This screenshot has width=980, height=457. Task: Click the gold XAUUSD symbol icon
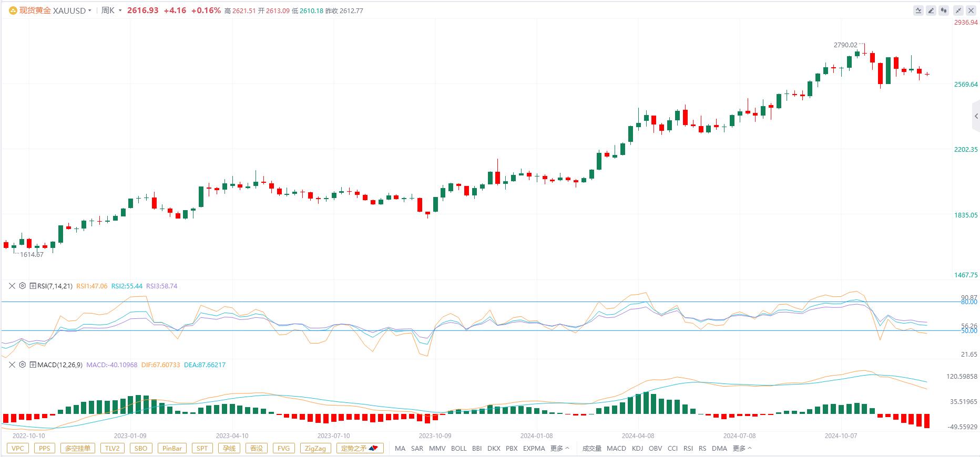tap(13, 11)
